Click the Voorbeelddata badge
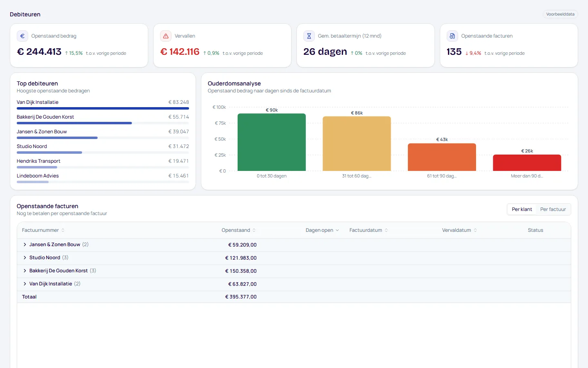 [560, 14]
